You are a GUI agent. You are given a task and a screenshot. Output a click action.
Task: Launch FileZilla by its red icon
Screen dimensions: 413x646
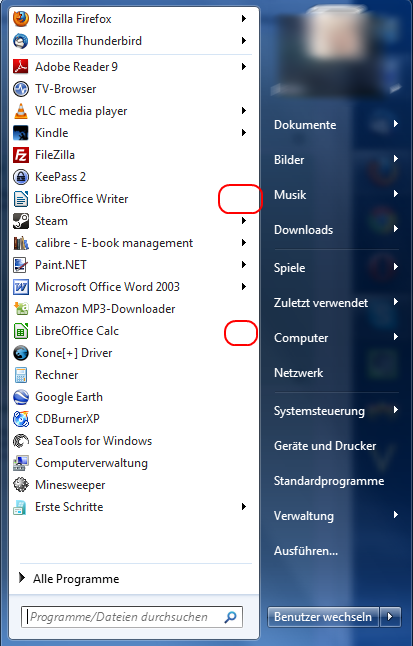click(x=21, y=155)
